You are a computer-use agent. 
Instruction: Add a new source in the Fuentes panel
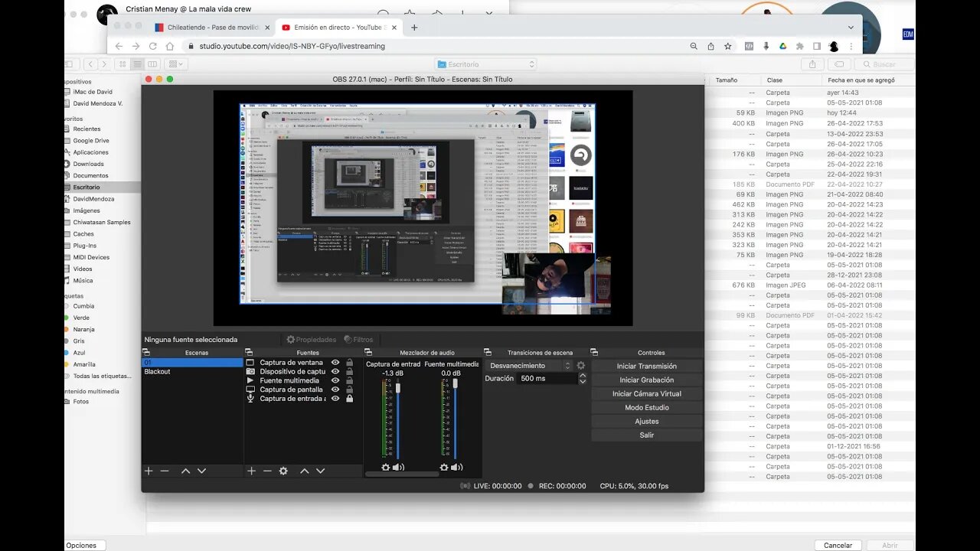coord(251,471)
